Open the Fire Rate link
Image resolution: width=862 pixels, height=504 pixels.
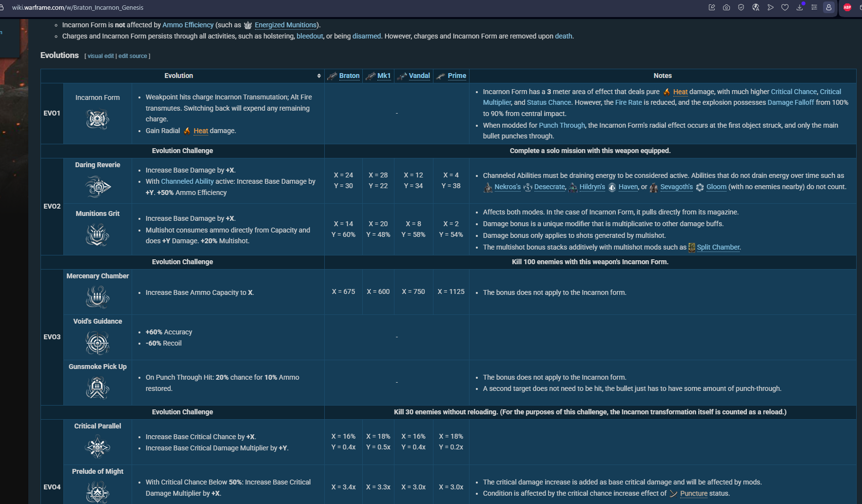tap(628, 102)
